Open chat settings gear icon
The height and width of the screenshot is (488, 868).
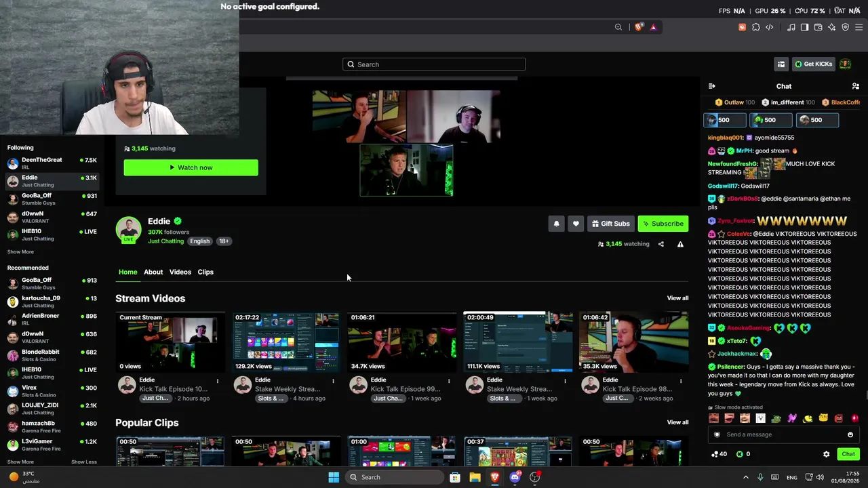(x=826, y=454)
